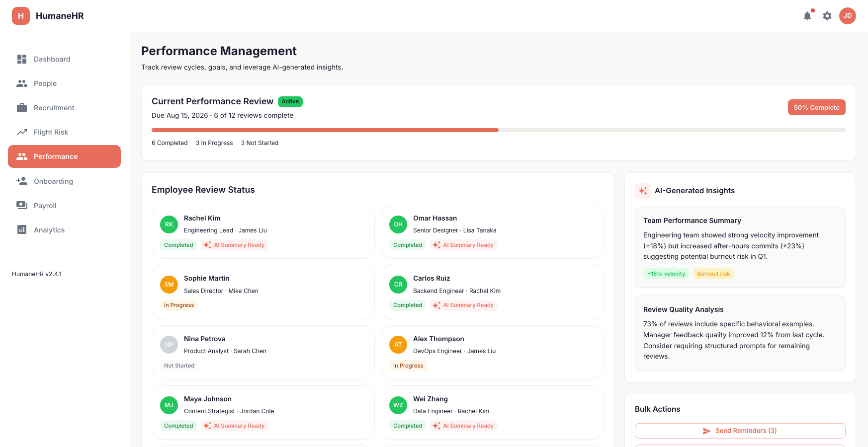868x447 pixels.
Task: Open Rachel Kim's AI Summary Ready
Action: point(234,245)
